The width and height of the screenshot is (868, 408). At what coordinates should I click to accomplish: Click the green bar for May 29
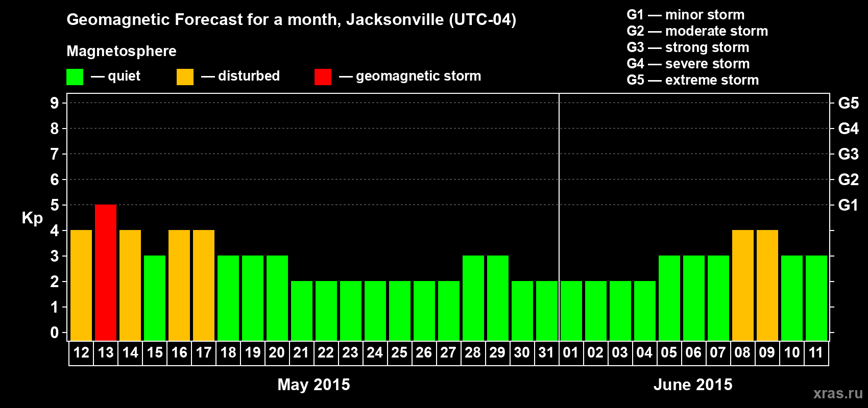click(498, 298)
